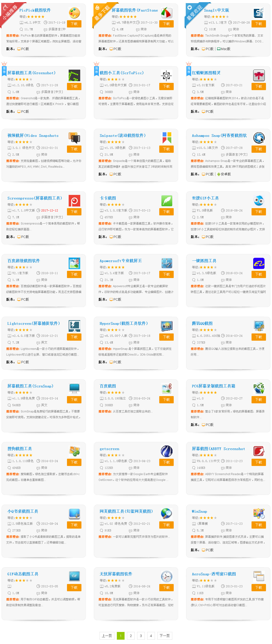Click 下载 for 百度截图
The image size is (272, 644).
click(166, 399)
